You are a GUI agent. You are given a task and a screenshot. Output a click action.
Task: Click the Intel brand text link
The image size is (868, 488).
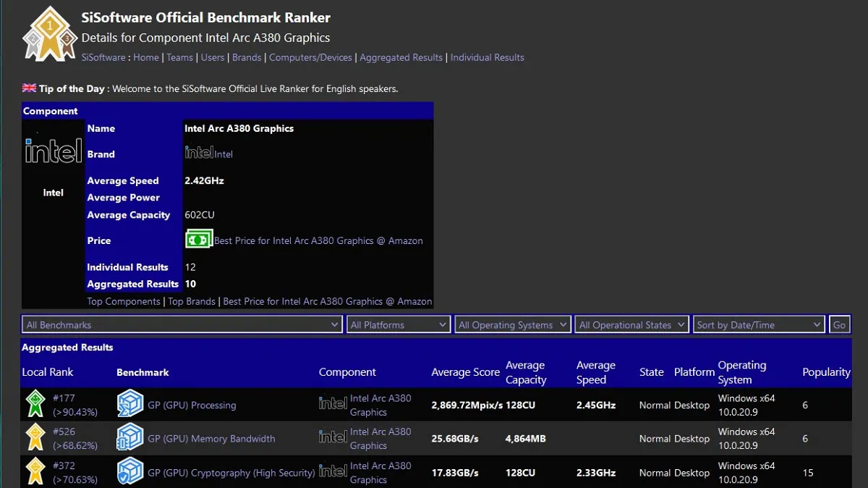[x=224, y=154]
